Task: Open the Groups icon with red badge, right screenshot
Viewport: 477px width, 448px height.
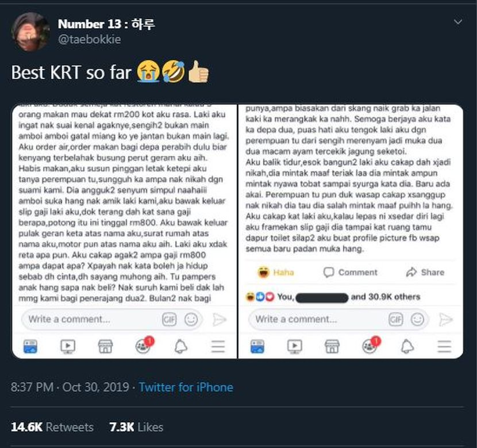Action: pos(371,346)
